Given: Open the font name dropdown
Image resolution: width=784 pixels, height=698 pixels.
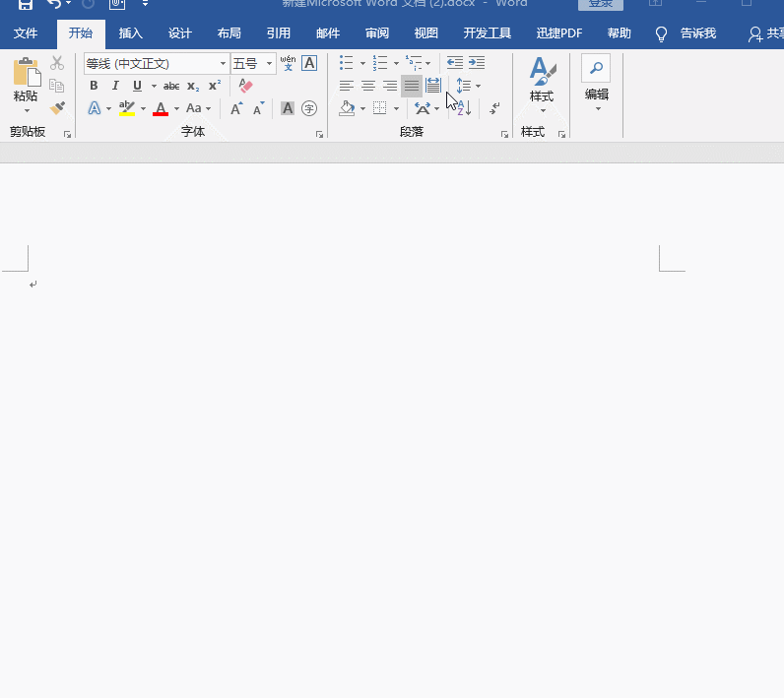Looking at the screenshot, I should pos(223,63).
